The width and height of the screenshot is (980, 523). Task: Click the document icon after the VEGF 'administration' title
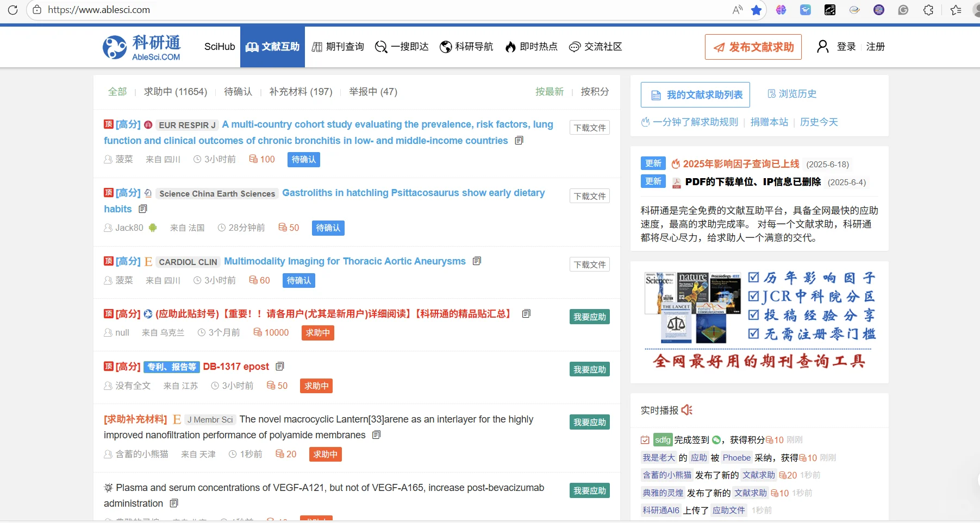point(174,503)
